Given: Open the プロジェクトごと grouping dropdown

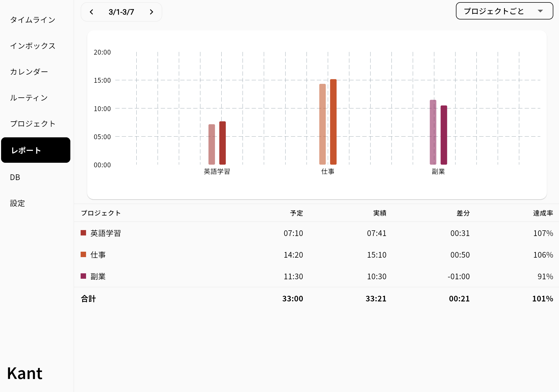Looking at the screenshot, I should [x=494, y=11].
